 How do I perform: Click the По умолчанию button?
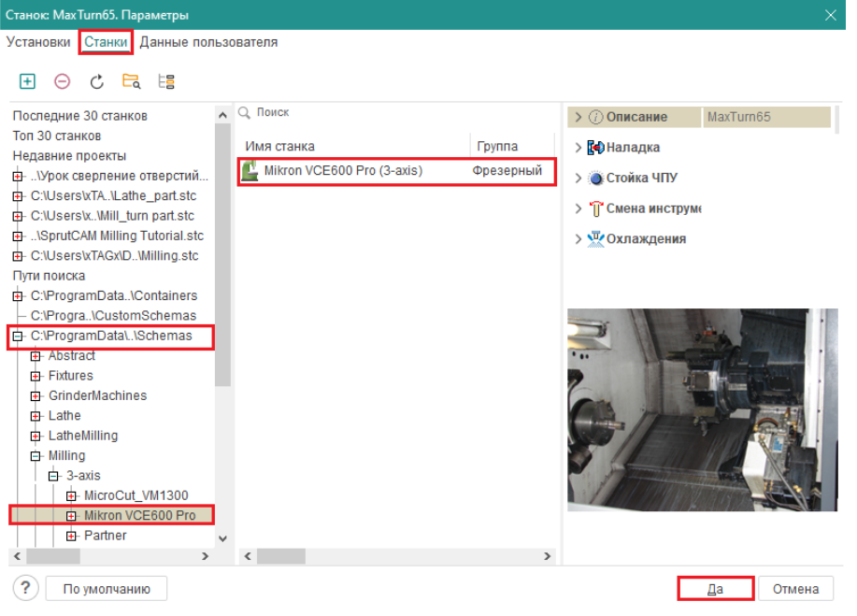pyautogui.click(x=107, y=589)
